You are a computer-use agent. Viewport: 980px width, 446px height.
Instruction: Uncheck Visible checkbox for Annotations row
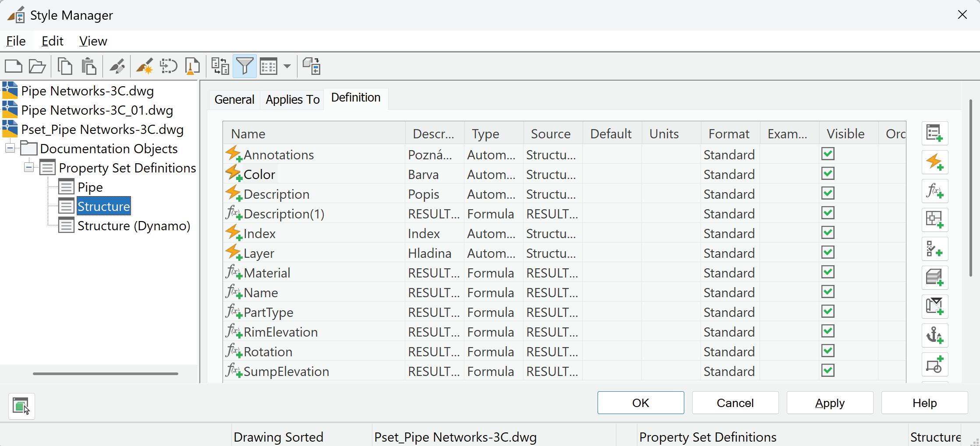(x=828, y=154)
